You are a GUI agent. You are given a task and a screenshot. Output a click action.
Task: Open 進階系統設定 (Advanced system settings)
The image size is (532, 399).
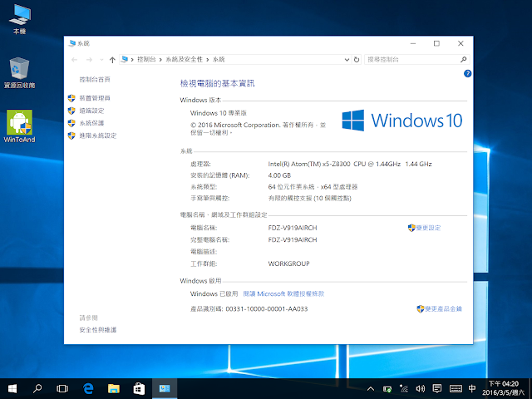tap(98, 135)
